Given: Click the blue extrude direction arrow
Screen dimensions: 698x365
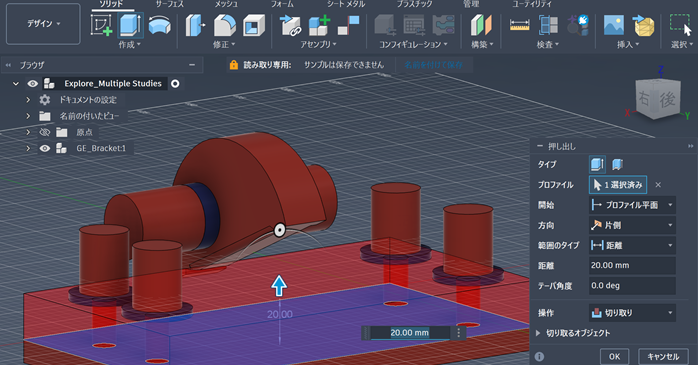Looking at the screenshot, I should click(x=279, y=285).
